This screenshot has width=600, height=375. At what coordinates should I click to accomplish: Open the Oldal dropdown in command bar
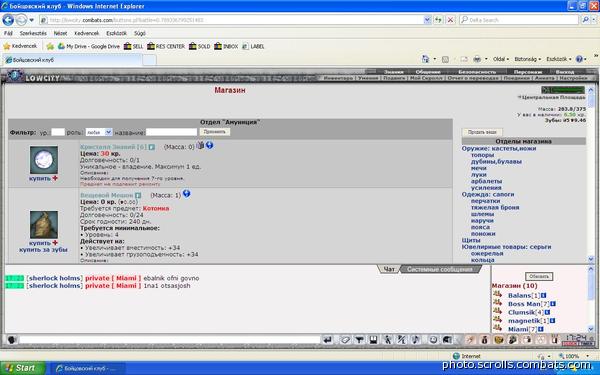click(x=501, y=59)
